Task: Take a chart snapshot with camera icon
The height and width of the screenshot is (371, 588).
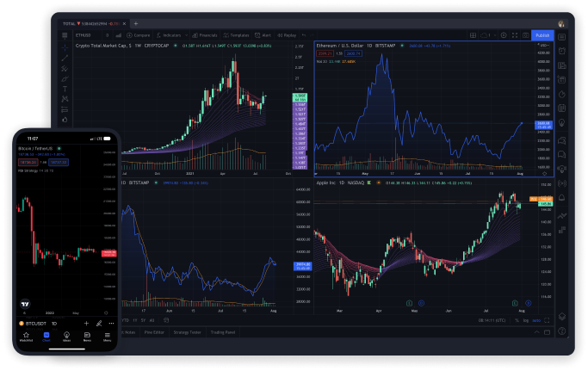Action: [x=526, y=35]
